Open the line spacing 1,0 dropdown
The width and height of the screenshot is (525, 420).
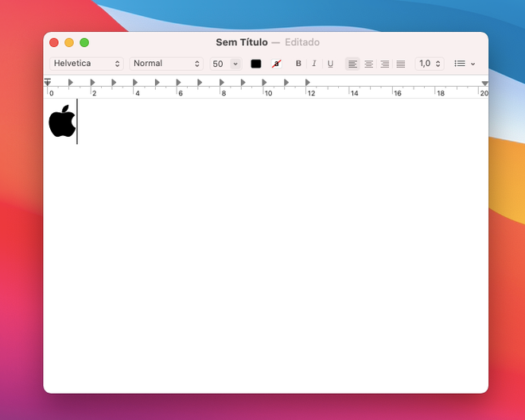click(430, 64)
